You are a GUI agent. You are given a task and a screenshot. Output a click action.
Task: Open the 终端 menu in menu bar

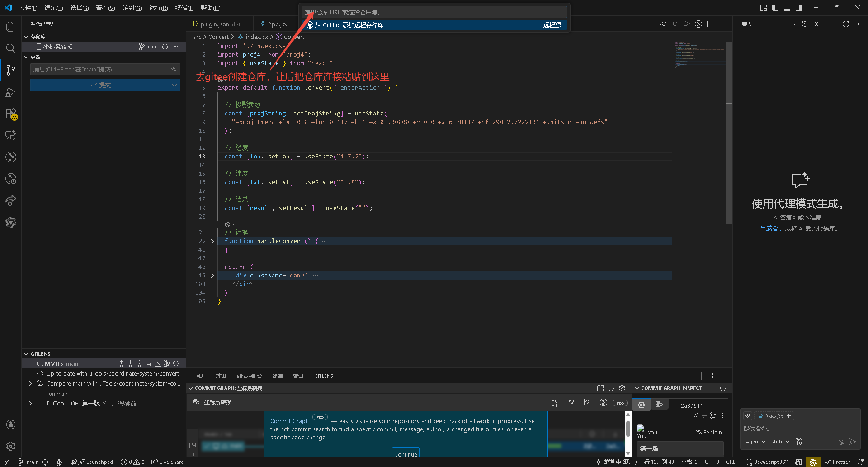(184, 8)
